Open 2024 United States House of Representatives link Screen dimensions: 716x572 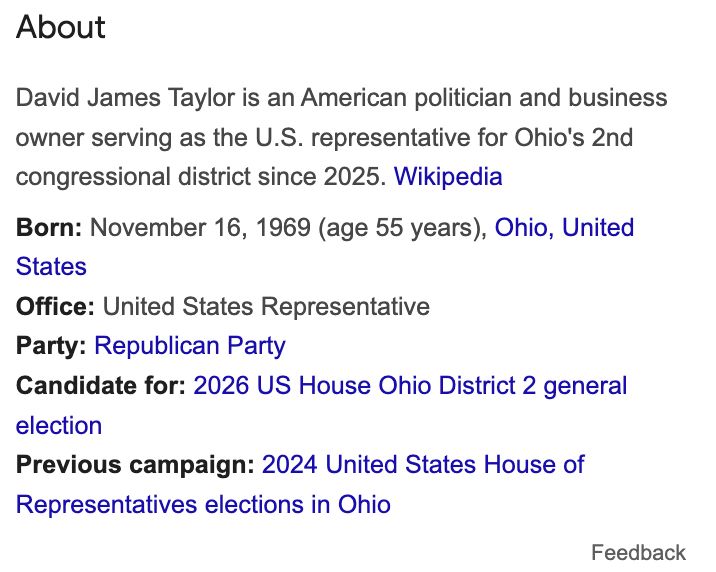coord(423,464)
